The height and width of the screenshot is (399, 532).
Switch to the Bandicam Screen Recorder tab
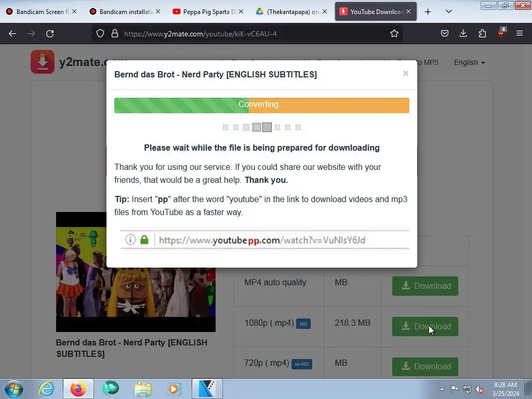pyautogui.click(x=41, y=12)
